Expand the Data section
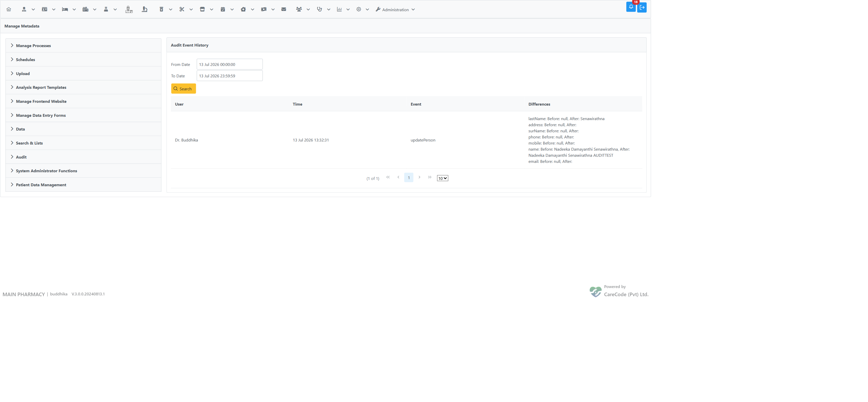868x402 pixels. [83, 129]
